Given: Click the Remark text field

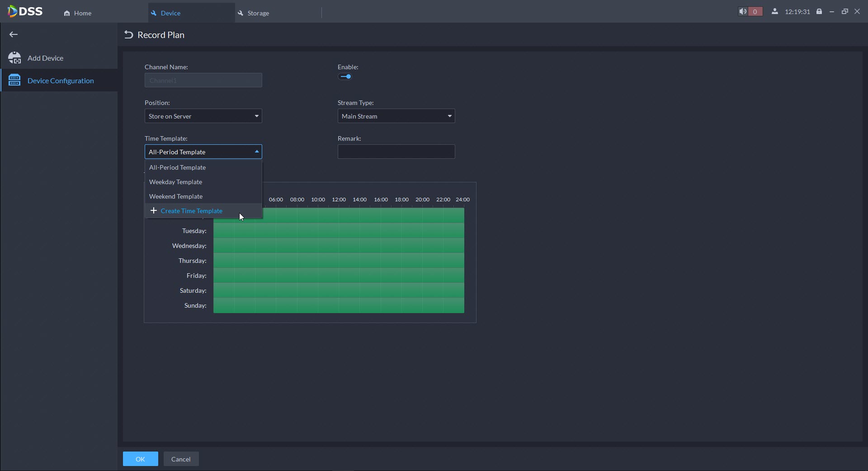Looking at the screenshot, I should 396,152.
